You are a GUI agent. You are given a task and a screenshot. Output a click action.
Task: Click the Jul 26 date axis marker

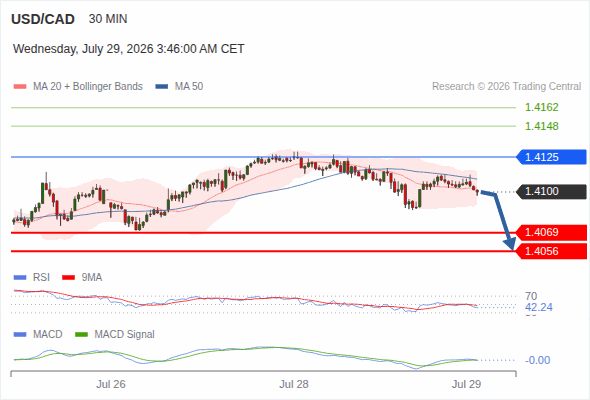[x=111, y=384]
